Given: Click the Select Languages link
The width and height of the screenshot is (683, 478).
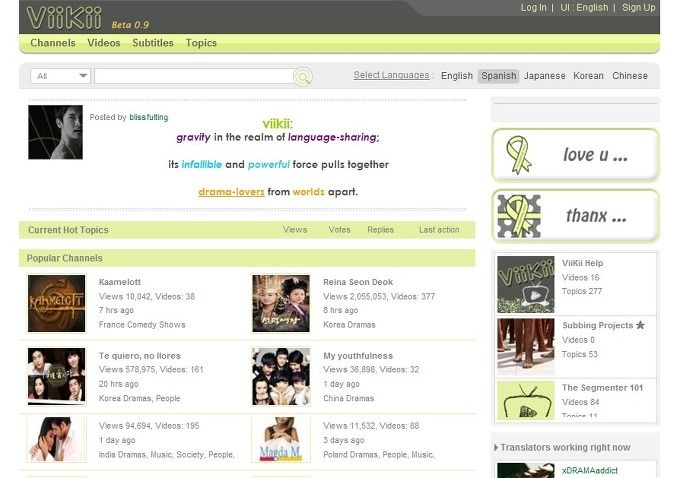Looking at the screenshot, I should [391, 75].
